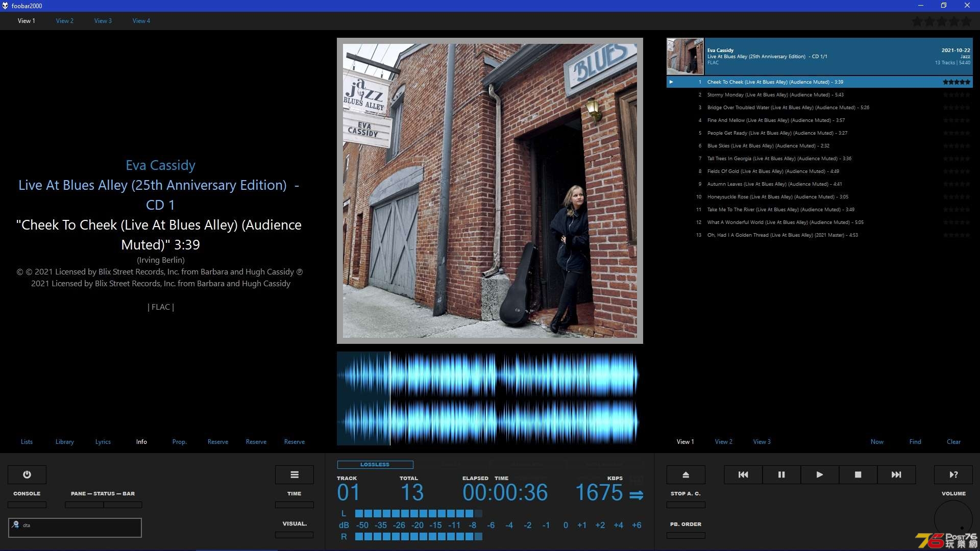This screenshot has height=551, width=980.
Task: Stop playback with the square stop button
Action: click(858, 474)
